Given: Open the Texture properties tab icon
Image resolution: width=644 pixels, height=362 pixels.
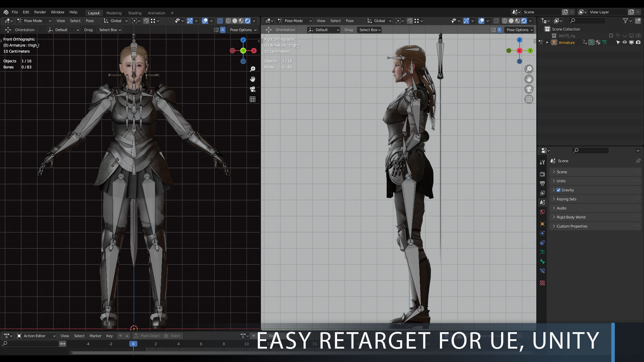Looking at the screenshot, I should pyautogui.click(x=542, y=283).
